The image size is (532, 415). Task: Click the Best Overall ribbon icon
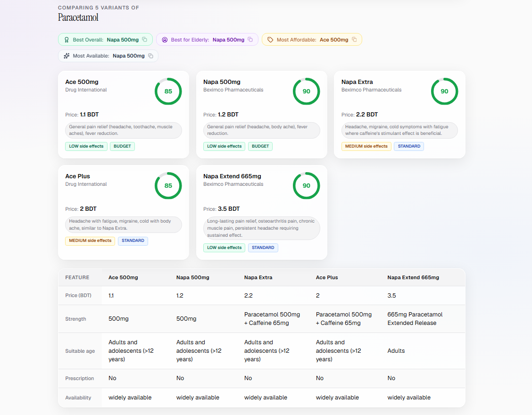tap(66, 40)
